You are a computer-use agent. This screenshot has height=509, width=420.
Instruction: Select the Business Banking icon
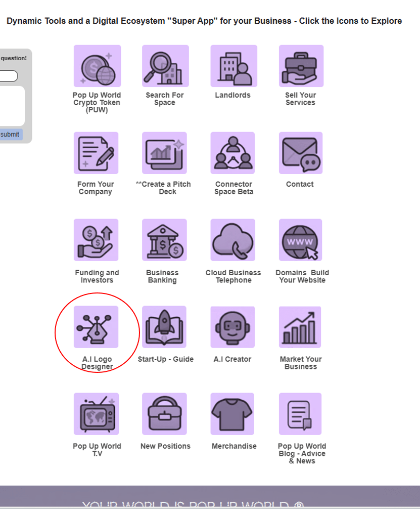[x=164, y=240]
